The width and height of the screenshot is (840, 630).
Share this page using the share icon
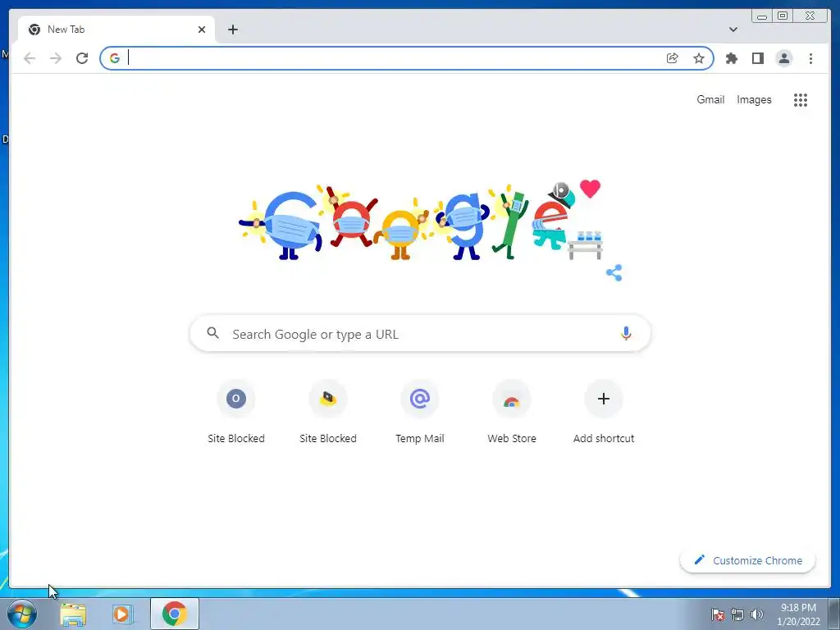(673, 58)
